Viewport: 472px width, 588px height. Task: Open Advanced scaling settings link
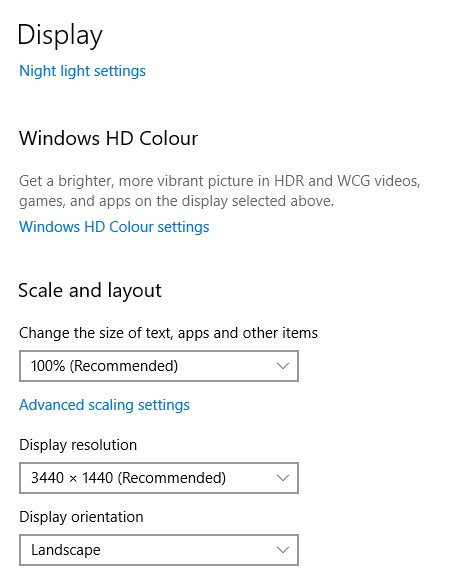coord(104,405)
